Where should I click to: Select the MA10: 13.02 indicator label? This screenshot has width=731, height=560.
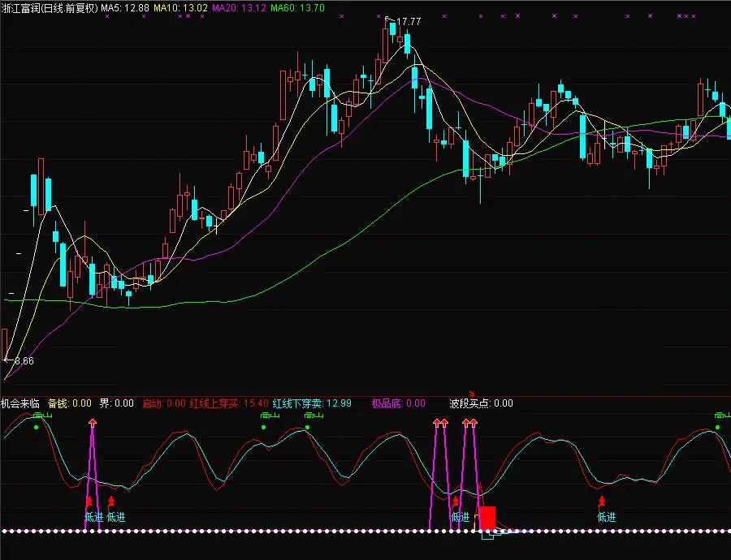(x=181, y=8)
